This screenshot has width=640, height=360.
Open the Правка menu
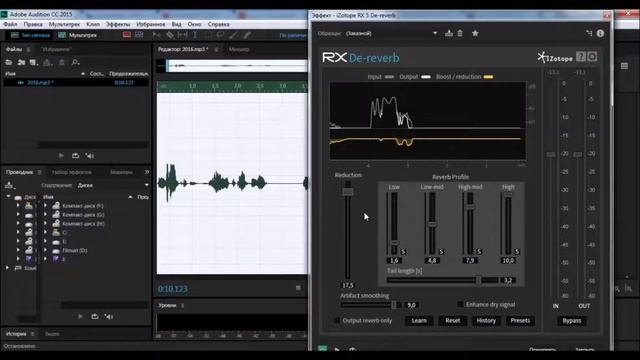point(33,24)
